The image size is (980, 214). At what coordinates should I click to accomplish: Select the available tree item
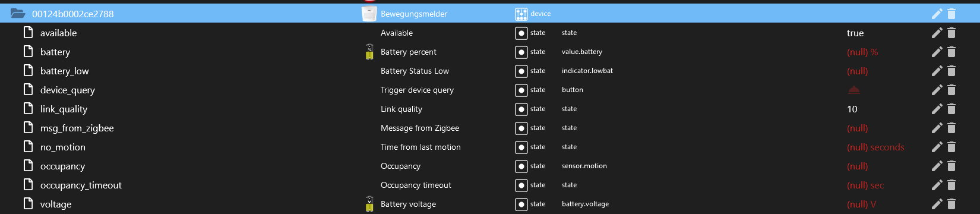coord(58,33)
